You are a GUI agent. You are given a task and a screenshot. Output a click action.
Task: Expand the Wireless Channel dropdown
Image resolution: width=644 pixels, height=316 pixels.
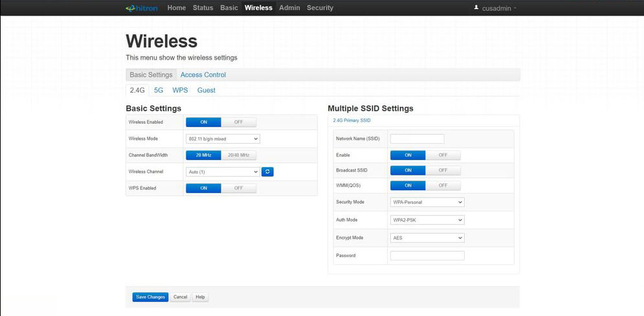[223, 172]
